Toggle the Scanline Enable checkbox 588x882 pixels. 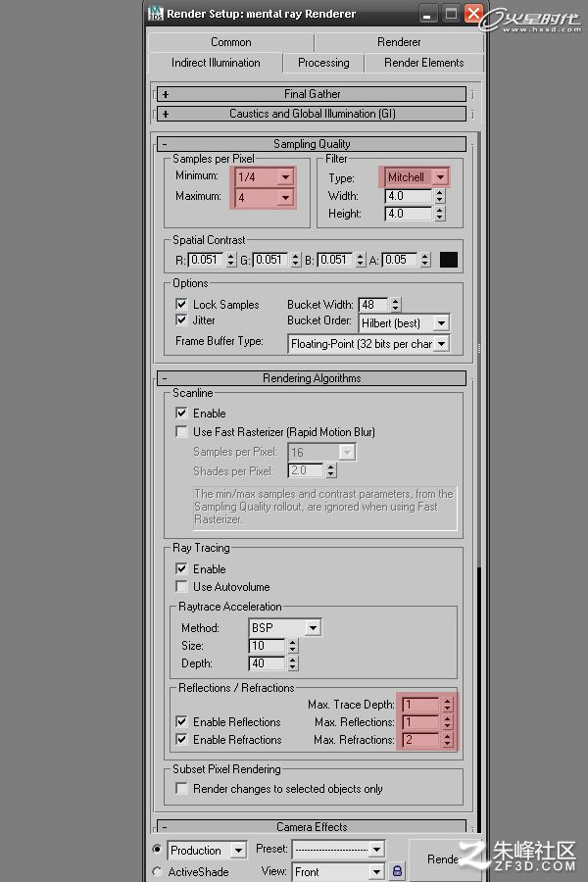181,413
